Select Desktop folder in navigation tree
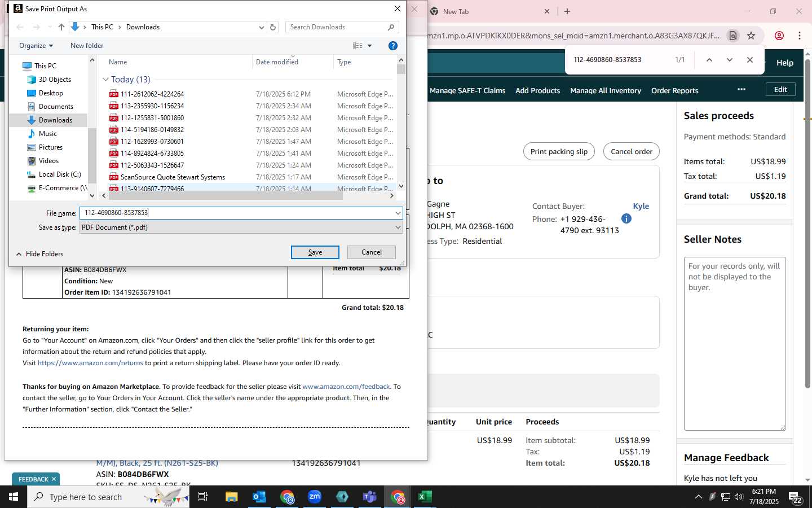Screen dimensions: 812x508 (51, 93)
